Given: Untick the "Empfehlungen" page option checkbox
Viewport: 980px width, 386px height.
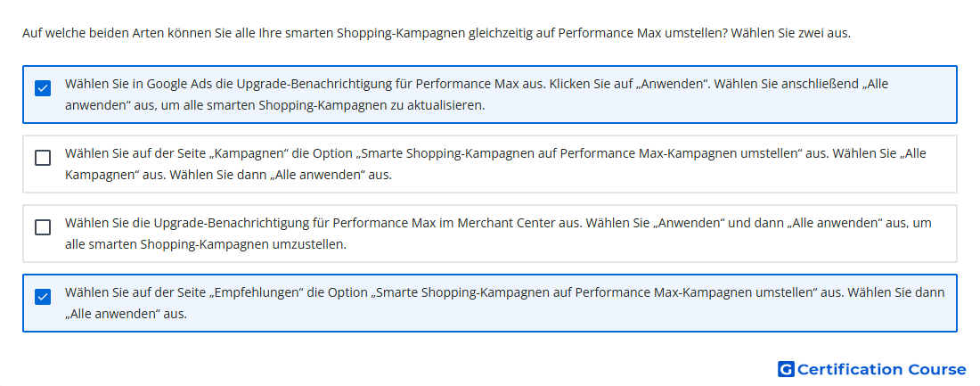Looking at the screenshot, I should click(43, 297).
